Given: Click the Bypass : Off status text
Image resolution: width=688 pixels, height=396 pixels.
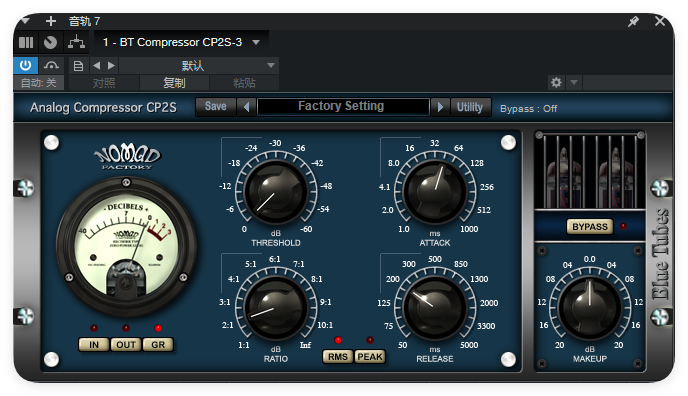Looking at the screenshot, I should click(x=528, y=109).
